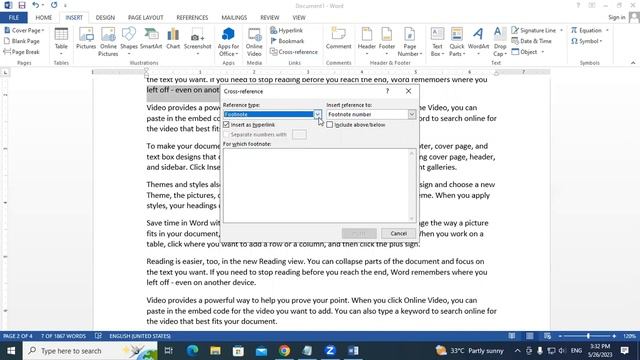Add a Bookmark

pos(287,41)
